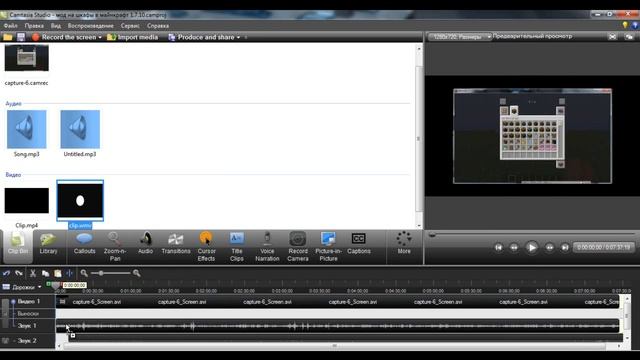Click the tips lightbulb icon
This screenshot has width=640, height=360.
tap(624, 25)
